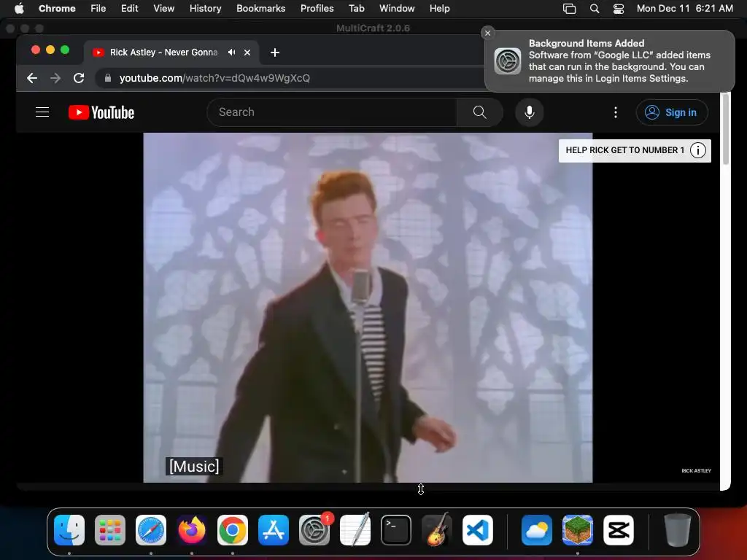The image size is (747, 560).
Task: Select the Rick Astley - Never Gonna tab
Action: click(x=171, y=52)
